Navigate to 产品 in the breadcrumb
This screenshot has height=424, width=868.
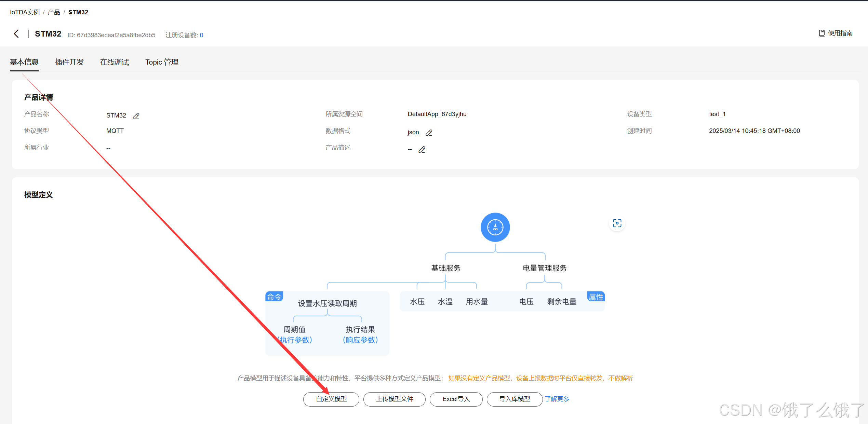tap(54, 12)
